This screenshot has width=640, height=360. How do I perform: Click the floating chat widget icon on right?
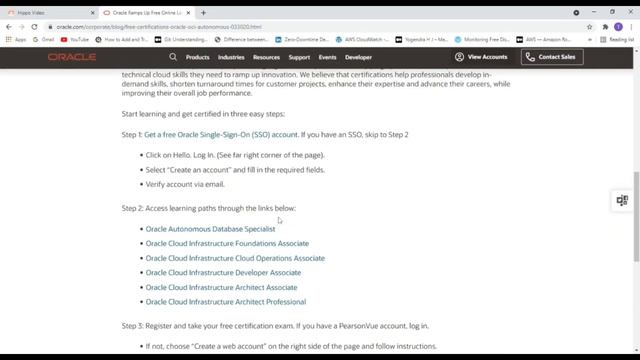pos(622,200)
